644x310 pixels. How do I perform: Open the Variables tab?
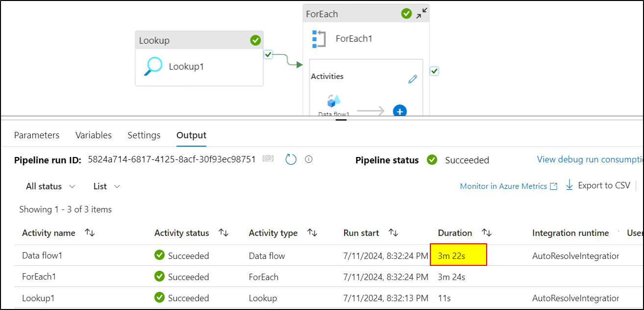[94, 135]
